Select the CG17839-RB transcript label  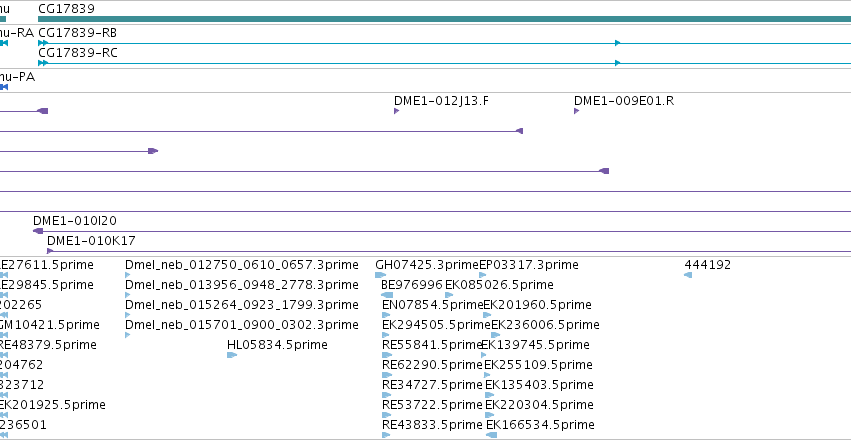coord(77,33)
